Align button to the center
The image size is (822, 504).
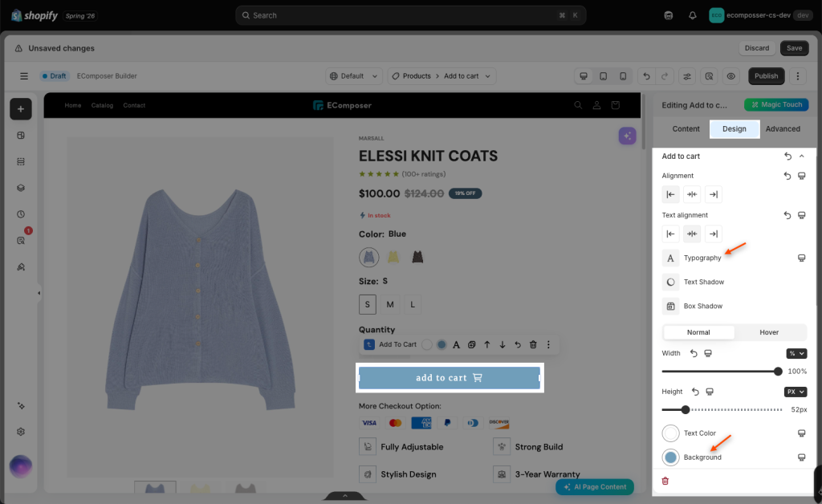click(x=692, y=194)
